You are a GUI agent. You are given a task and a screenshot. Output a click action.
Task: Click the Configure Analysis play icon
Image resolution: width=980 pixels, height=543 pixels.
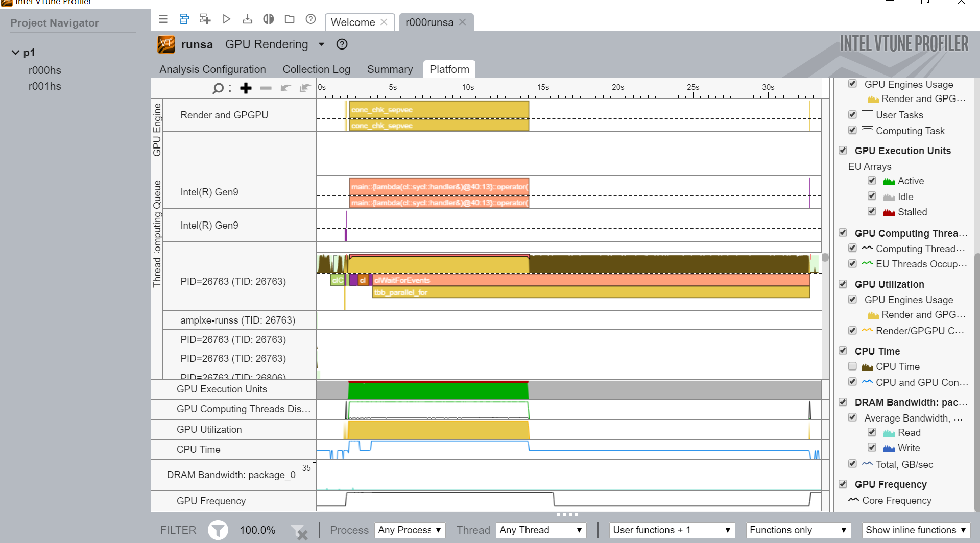pos(226,19)
